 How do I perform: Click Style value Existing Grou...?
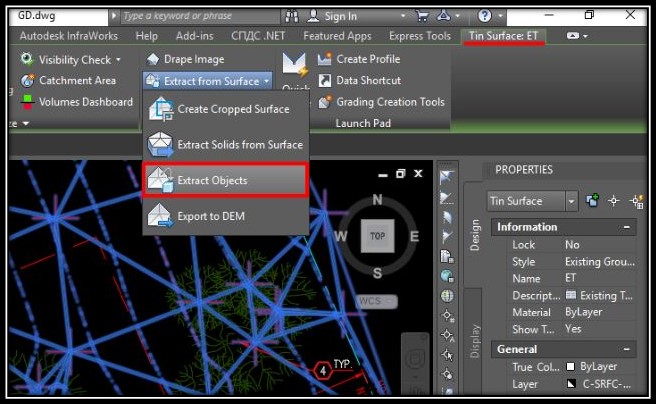pyautogui.click(x=600, y=262)
